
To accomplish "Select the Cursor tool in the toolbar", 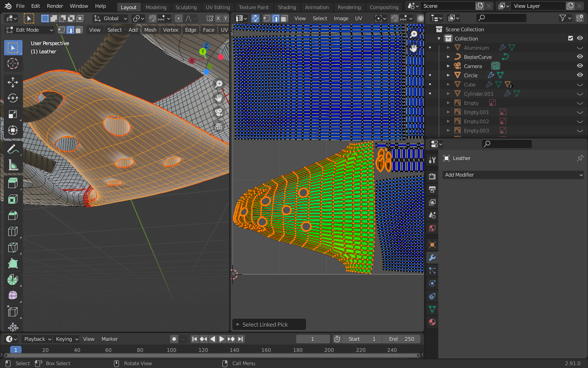I will [13, 64].
